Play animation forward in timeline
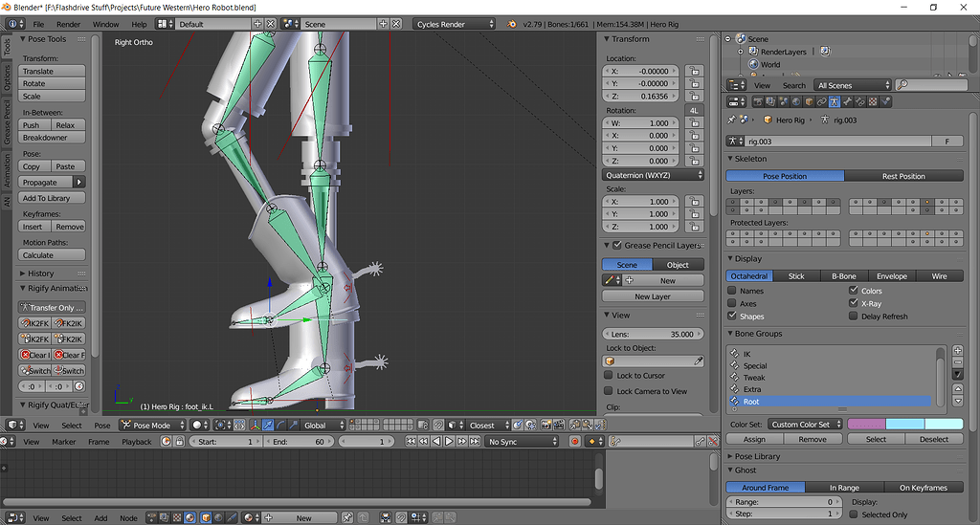The width and height of the screenshot is (980, 525). tap(449, 442)
